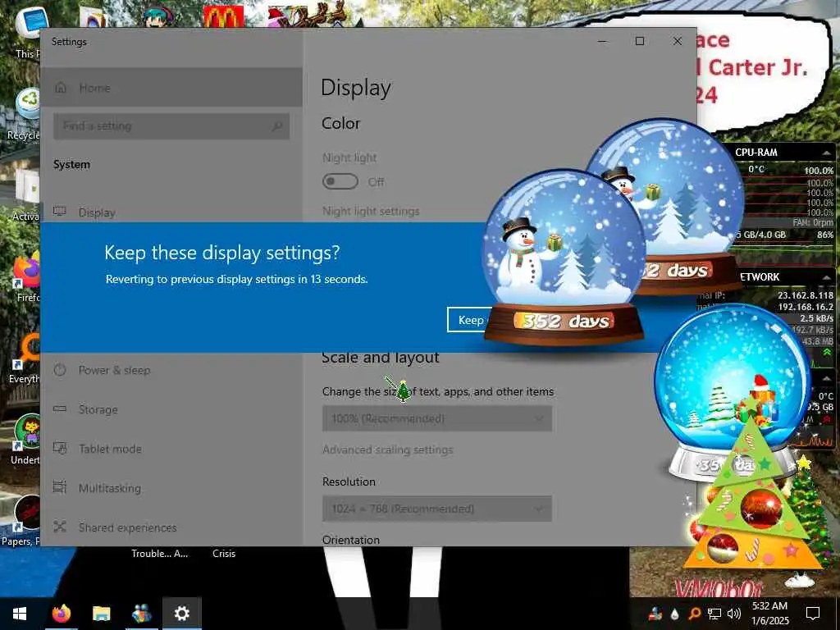Viewport: 840px width, 630px height.
Task: Click the 192.168.16.2 IP address value
Action: point(806,307)
